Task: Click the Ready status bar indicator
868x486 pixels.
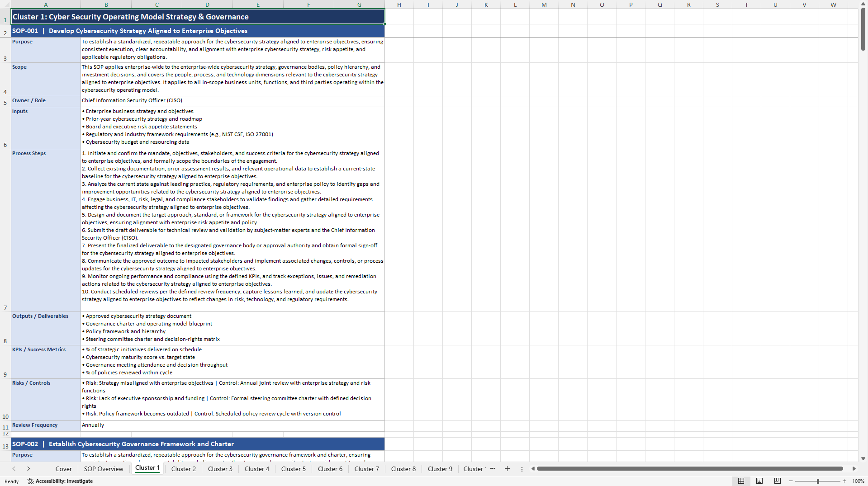Action: (x=12, y=481)
